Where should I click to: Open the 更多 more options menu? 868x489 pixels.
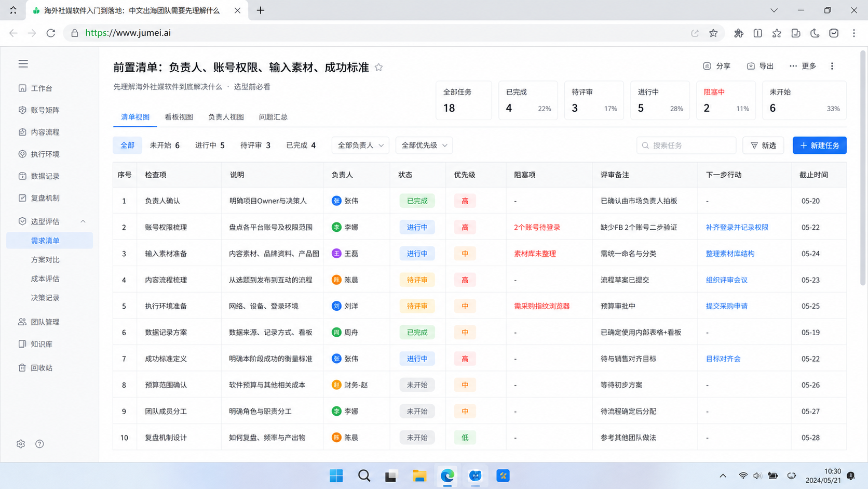point(803,66)
